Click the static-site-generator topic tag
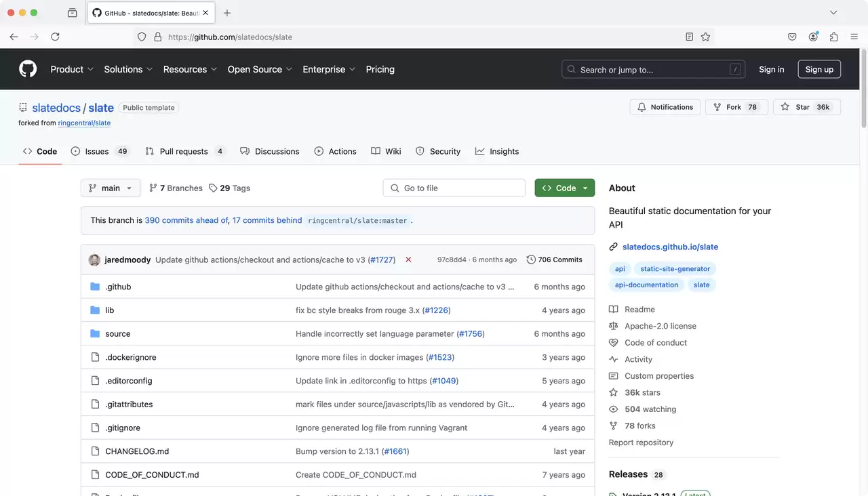This screenshot has height=496, width=868. (675, 269)
